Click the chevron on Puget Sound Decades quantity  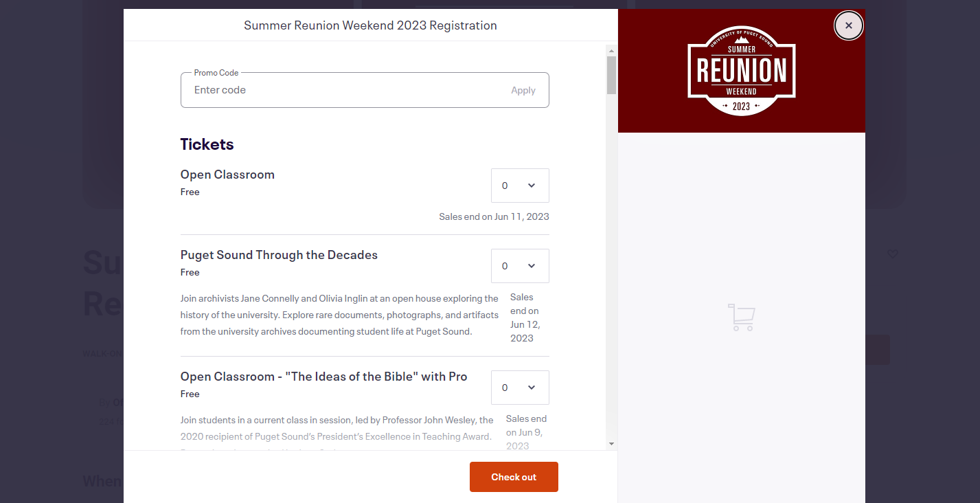[532, 266]
